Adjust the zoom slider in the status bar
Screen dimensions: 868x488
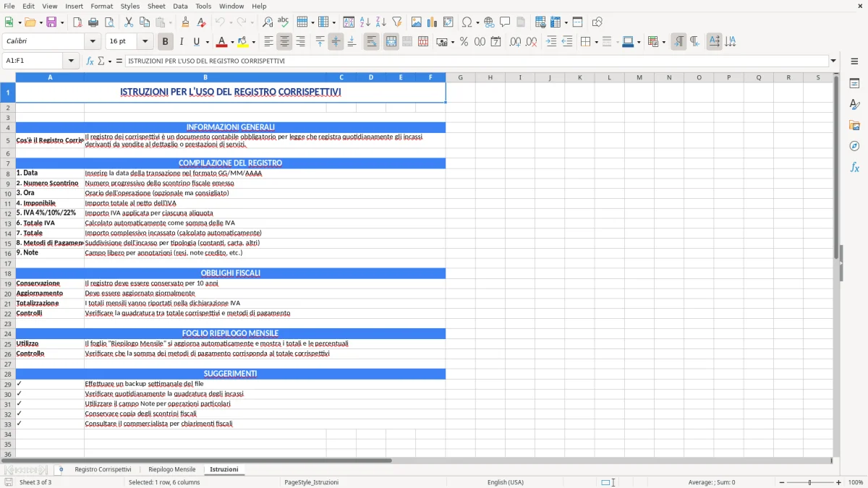coord(810,482)
